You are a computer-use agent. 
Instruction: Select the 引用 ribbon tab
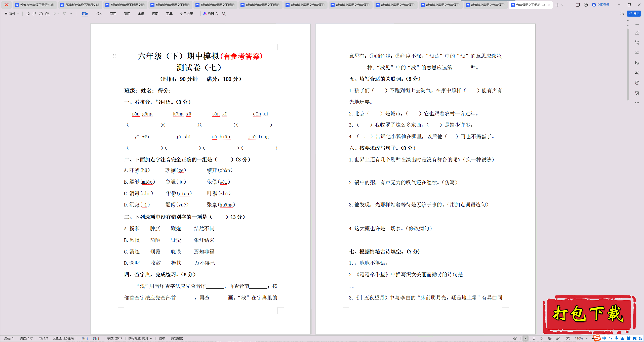coord(127,14)
